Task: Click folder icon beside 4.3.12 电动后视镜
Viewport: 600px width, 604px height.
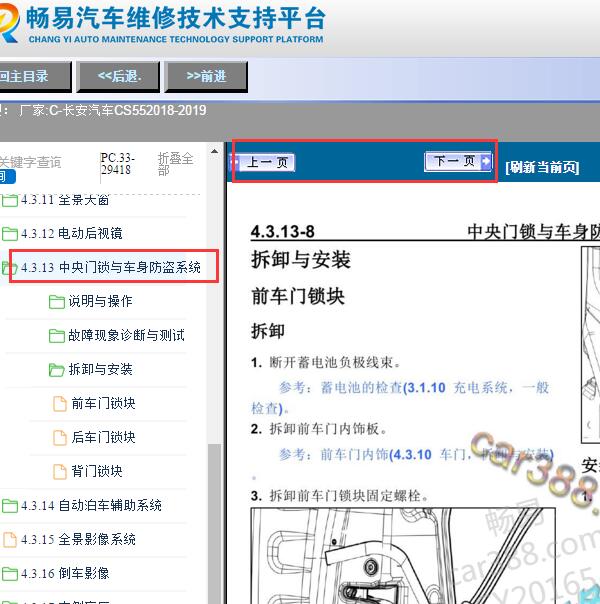Action: 10,233
